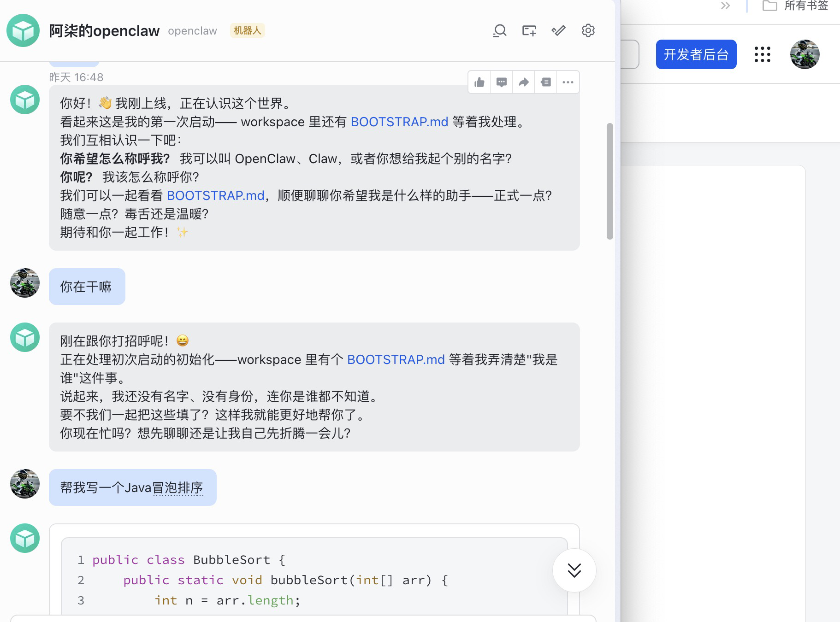Click the chat vertical scrollbar thumb

click(x=610, y=181)
